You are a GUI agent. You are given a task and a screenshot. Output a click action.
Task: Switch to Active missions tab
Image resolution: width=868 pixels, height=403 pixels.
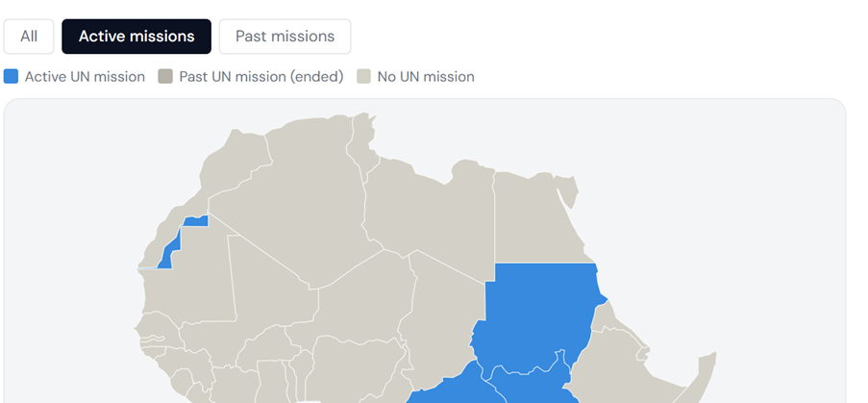pos(136,37)
